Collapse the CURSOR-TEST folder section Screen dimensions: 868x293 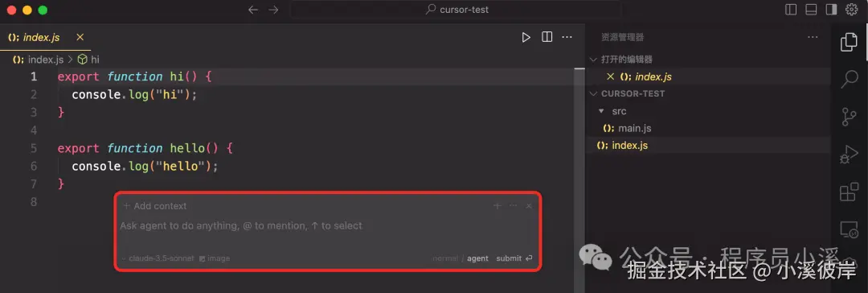point(633,93)
